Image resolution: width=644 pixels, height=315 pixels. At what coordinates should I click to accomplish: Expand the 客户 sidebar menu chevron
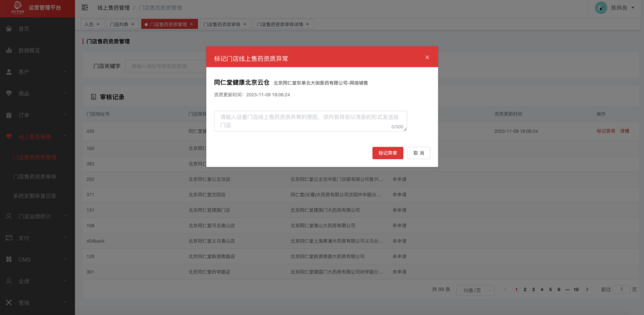pos(65,72)
